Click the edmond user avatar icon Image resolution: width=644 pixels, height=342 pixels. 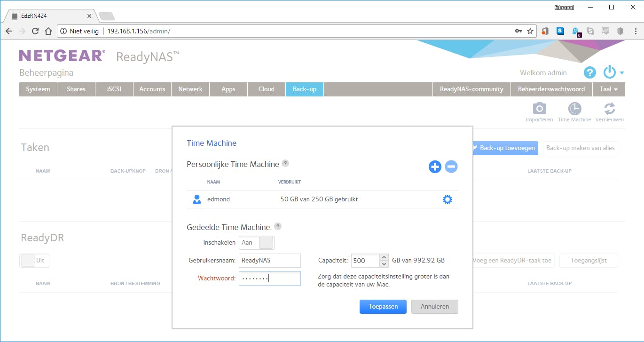point(197,199)
